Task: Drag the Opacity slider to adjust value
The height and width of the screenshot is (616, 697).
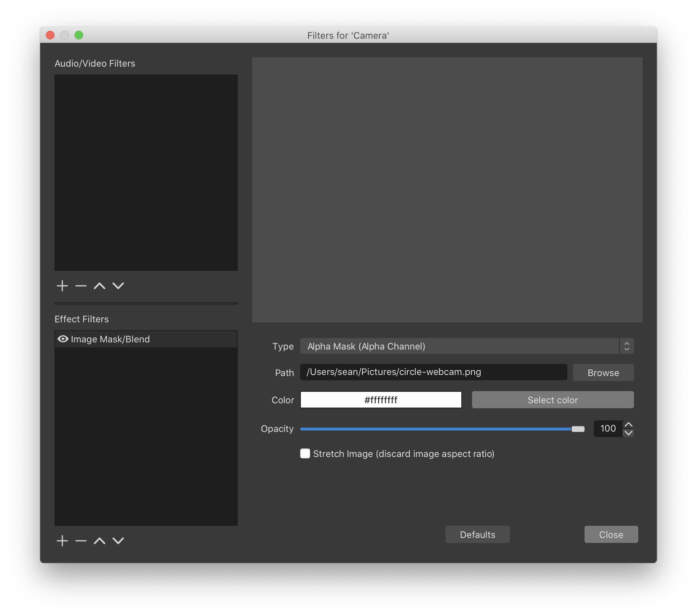Action: coord(577,428)
